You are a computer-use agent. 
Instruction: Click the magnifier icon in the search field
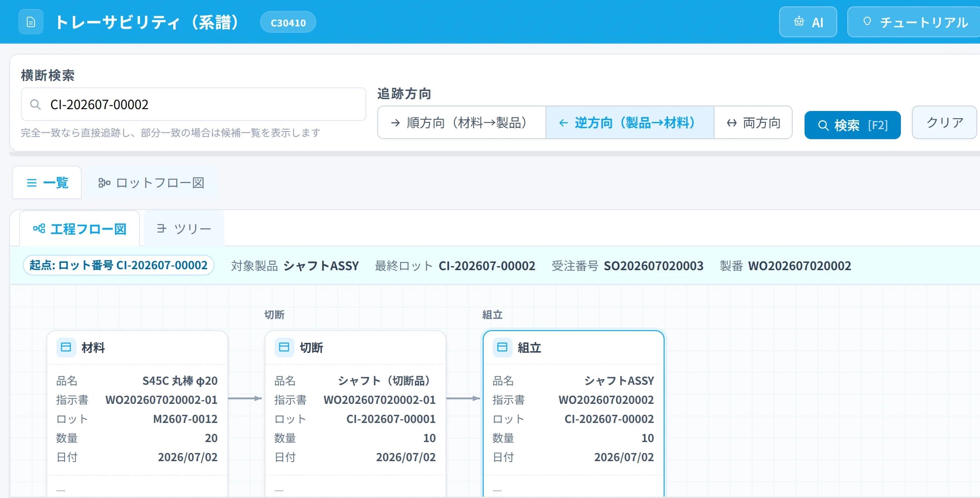(35, 105)
